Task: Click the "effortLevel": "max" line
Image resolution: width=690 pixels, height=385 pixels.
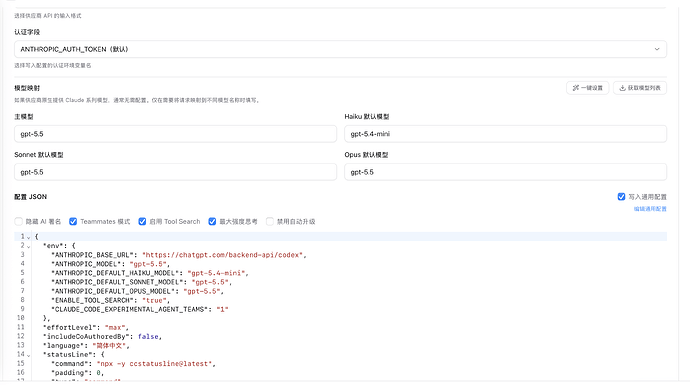Action: [x=86, y=327]
